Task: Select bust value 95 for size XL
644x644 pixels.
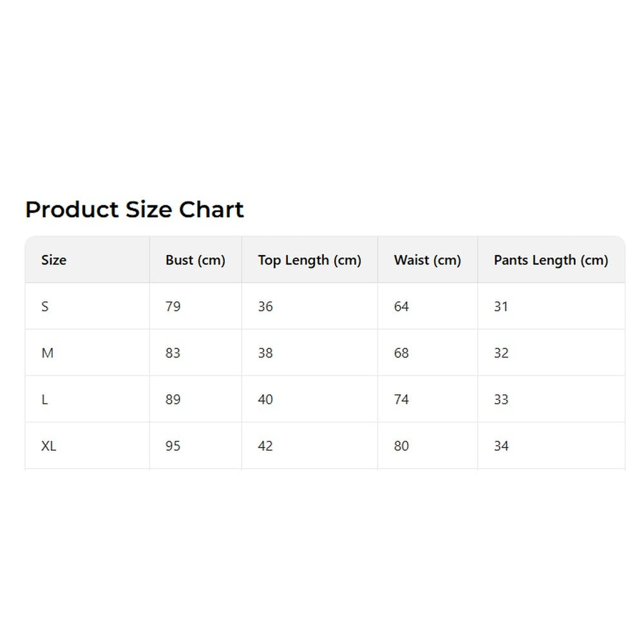Action: click(173, 446)
